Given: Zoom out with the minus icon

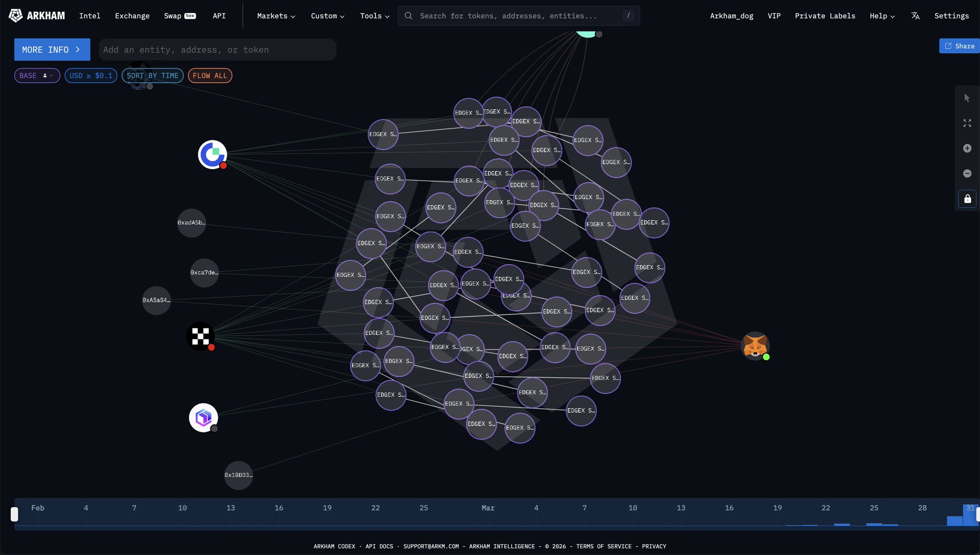Looking at the screenshot, I should click(x=967, y=173).
